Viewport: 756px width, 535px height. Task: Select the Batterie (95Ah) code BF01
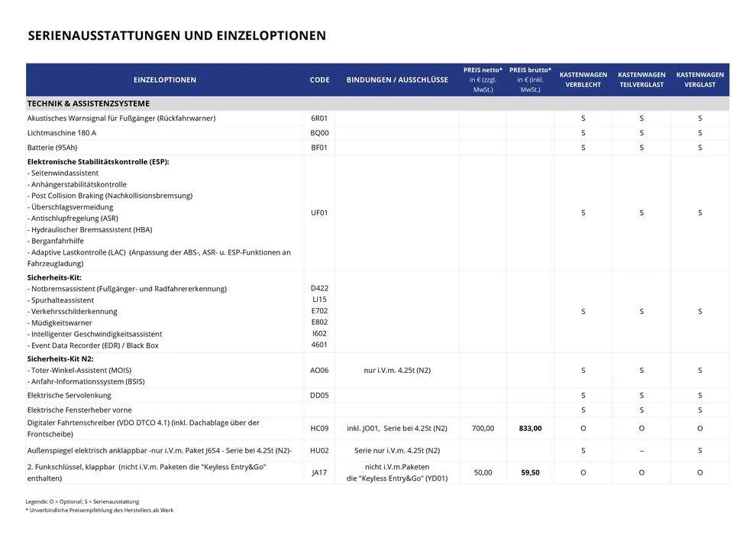(x=319, y=148)
